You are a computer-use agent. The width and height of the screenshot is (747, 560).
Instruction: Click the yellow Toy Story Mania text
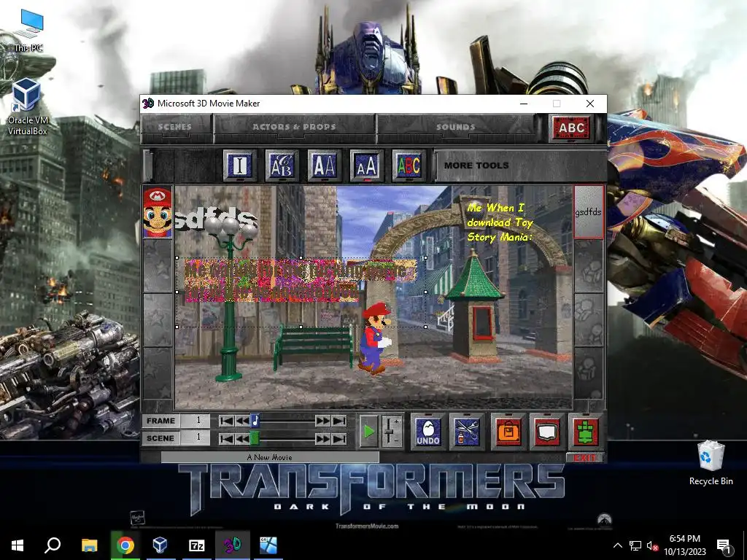click(x=500, y=222)
